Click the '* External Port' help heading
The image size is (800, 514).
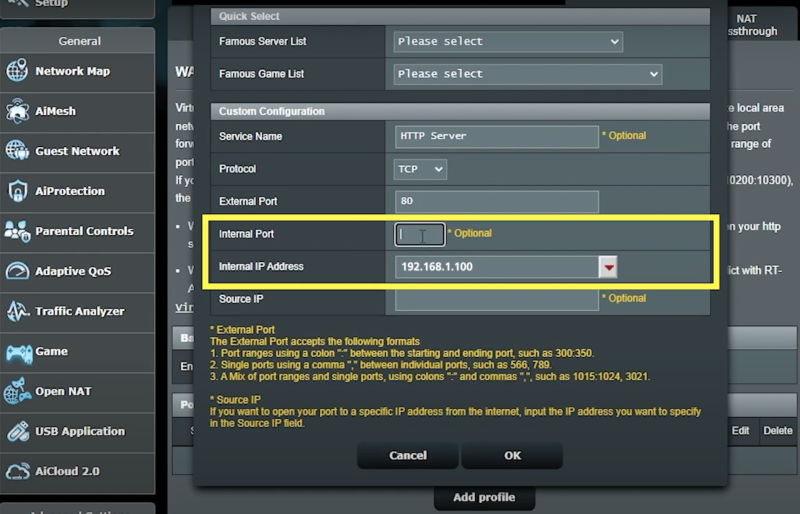pyautogui.click(x=242, y=330)
